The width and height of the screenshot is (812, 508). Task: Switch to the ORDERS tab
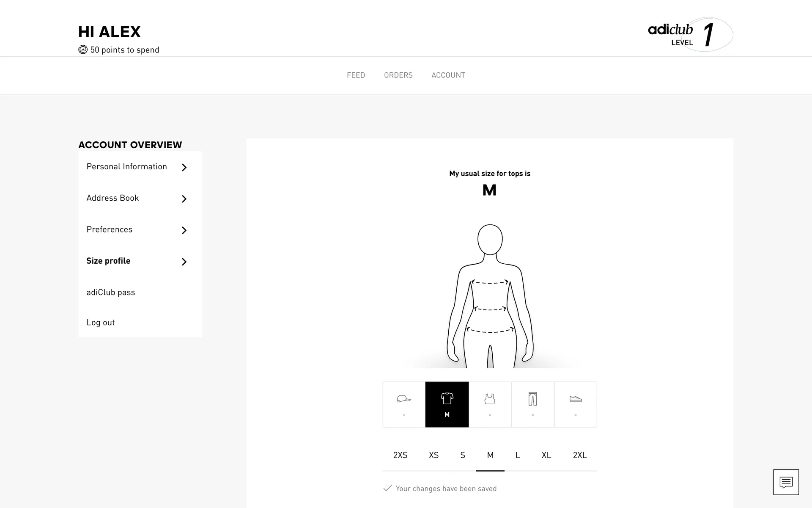tap(398, 75)
